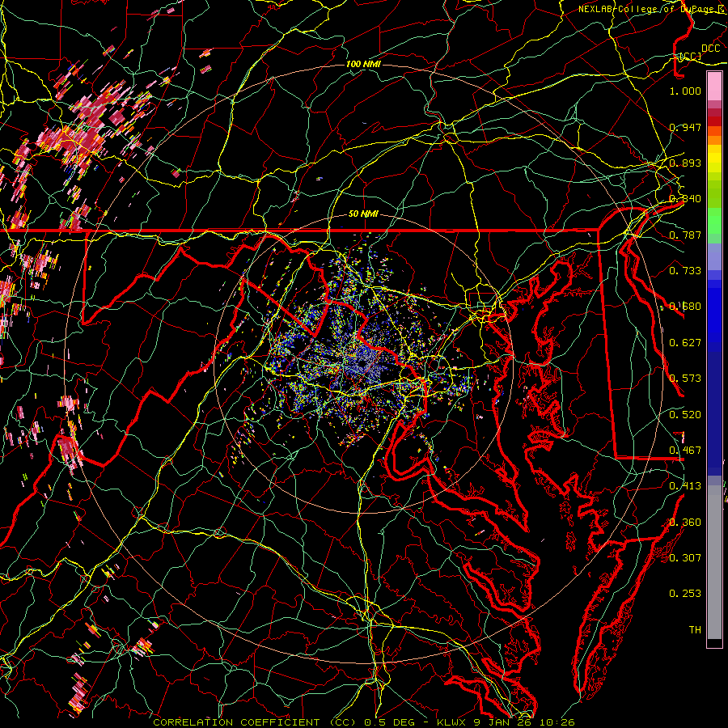Click the 0.787 legend value
The image size is (728, 728).
(685, 235)
